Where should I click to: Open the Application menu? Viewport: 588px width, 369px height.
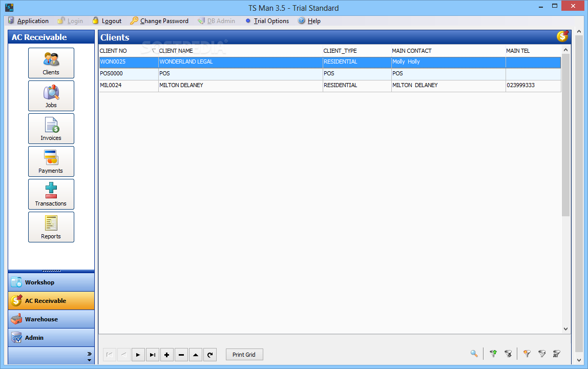[29, 21]
